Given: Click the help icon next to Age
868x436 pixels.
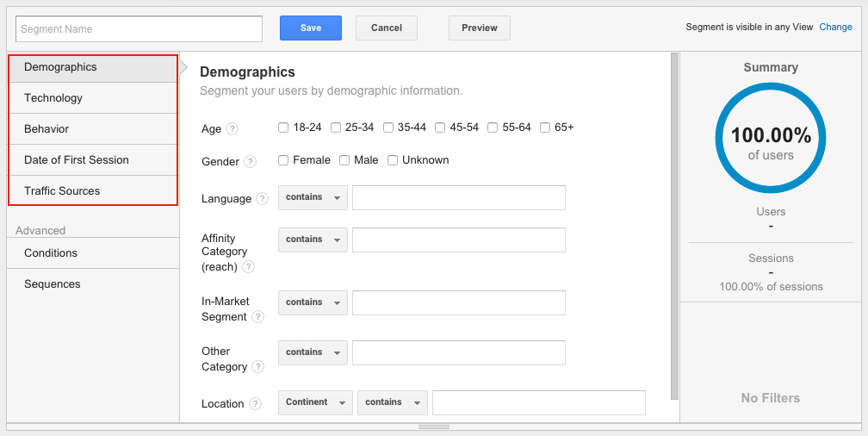Looking at the screenshot, I should [232, 129].
